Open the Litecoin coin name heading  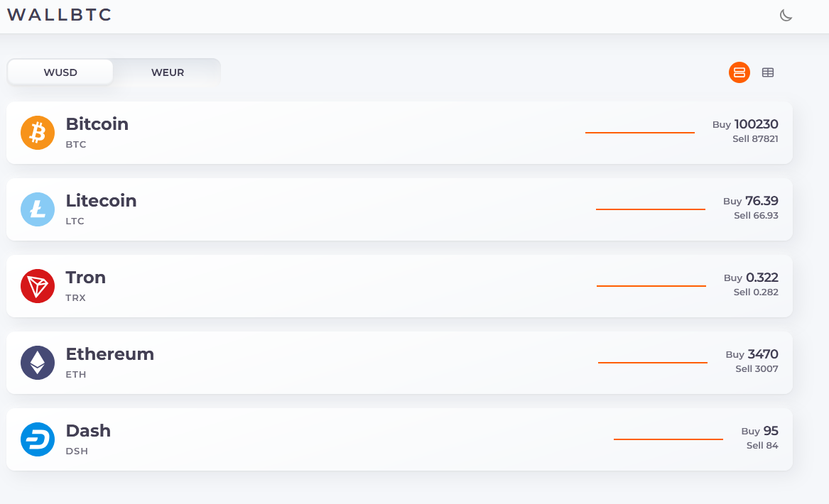click(101, 201)
